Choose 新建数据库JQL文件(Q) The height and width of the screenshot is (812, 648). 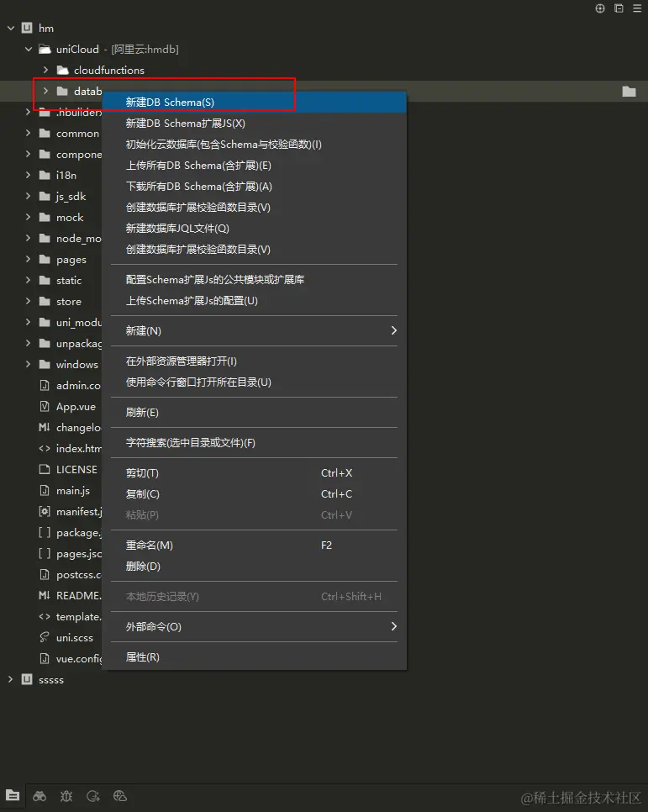point(254,229)
